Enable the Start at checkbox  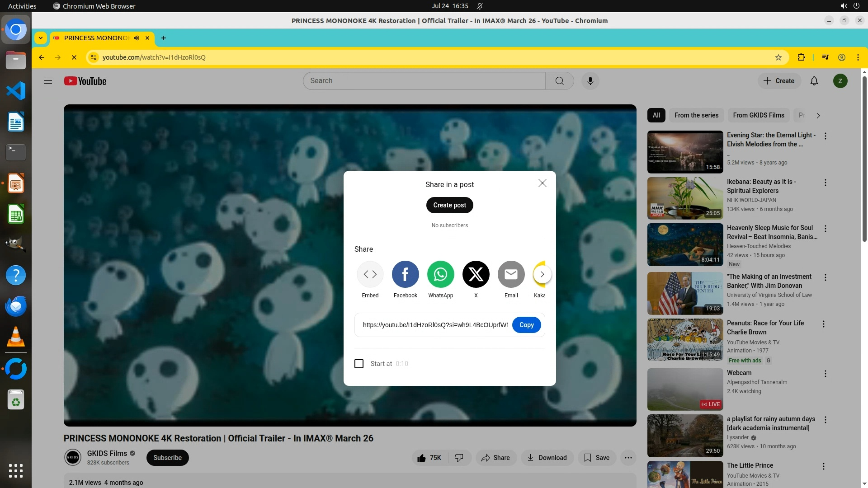pos(359,364)
